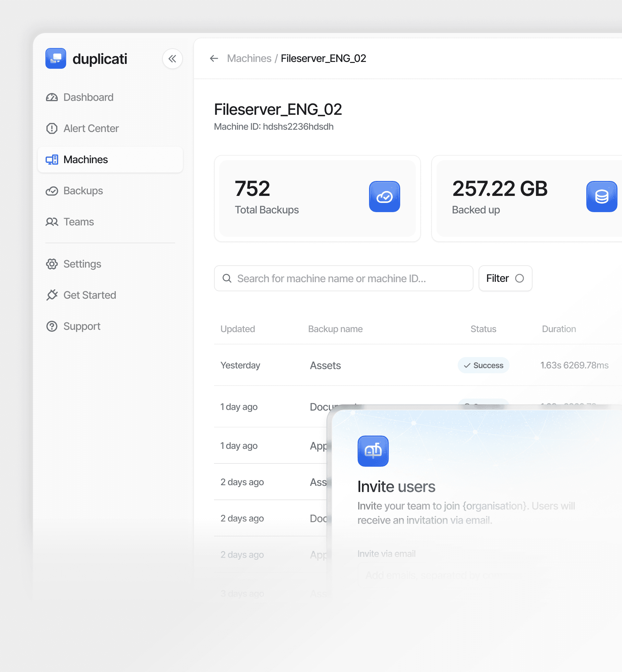Collapse the sidebar with double-chevron button
622x672 pixels.
(172, 59)
